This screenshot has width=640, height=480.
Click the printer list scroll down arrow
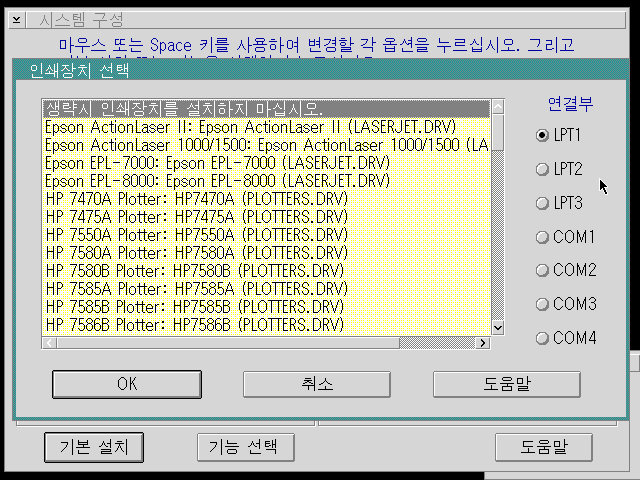pos(498,328)
